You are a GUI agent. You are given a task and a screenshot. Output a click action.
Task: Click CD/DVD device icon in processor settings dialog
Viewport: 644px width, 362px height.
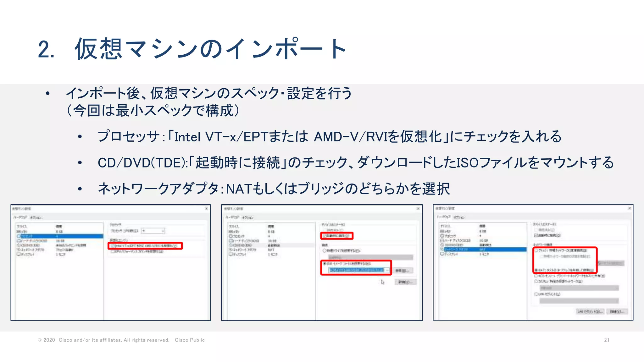tap(19, 245)
